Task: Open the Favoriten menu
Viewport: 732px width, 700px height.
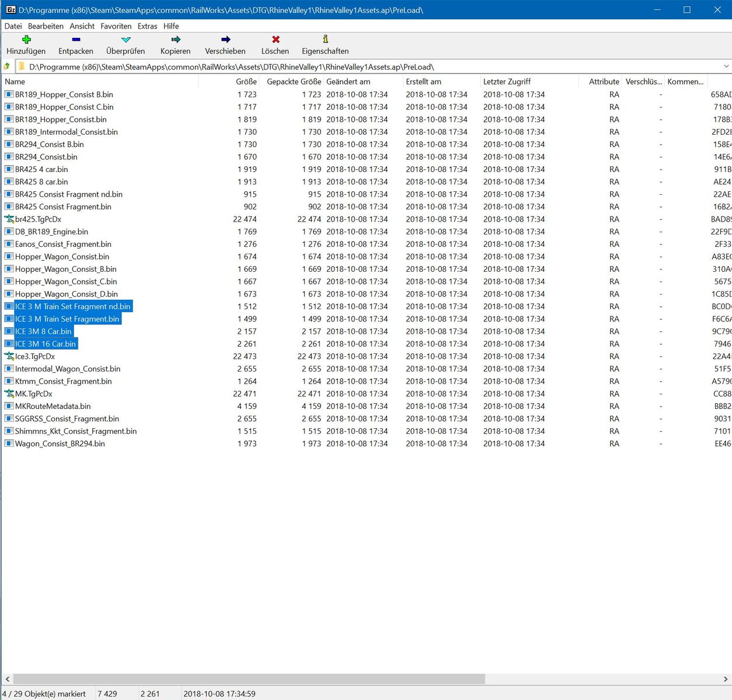Action: (116, 26)
